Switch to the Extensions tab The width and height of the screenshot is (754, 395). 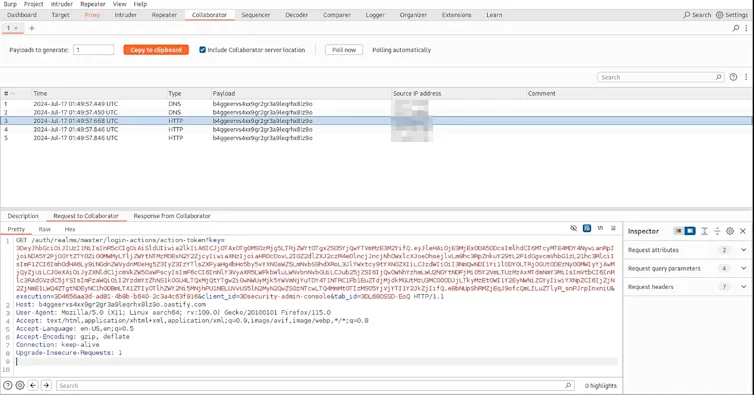tap(457, 15)
